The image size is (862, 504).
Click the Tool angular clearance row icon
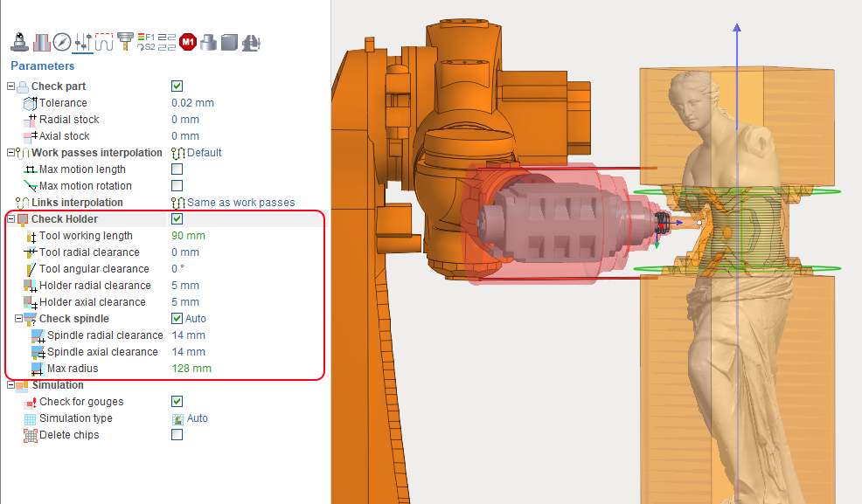point(31,269)
